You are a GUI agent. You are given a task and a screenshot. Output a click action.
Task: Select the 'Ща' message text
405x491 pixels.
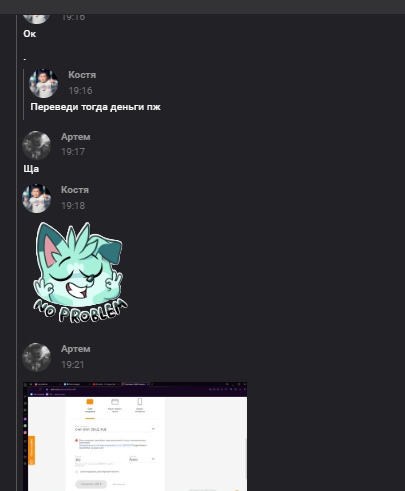pos(31,169)
